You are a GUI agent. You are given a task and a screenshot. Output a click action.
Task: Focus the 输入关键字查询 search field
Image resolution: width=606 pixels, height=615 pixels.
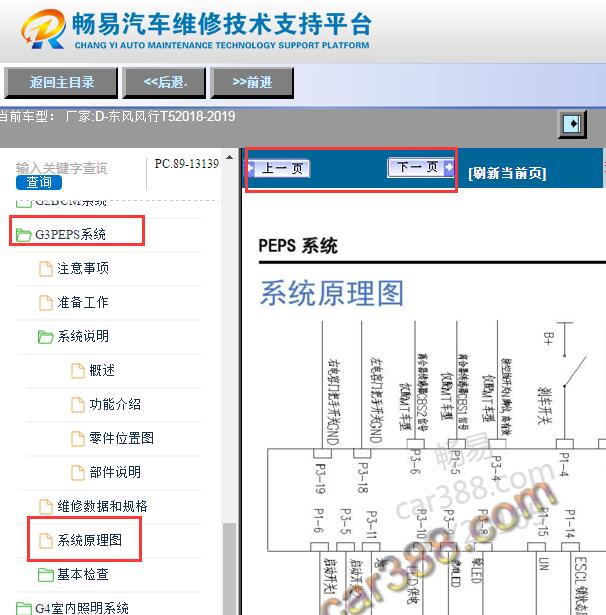[x=62, y=168]
